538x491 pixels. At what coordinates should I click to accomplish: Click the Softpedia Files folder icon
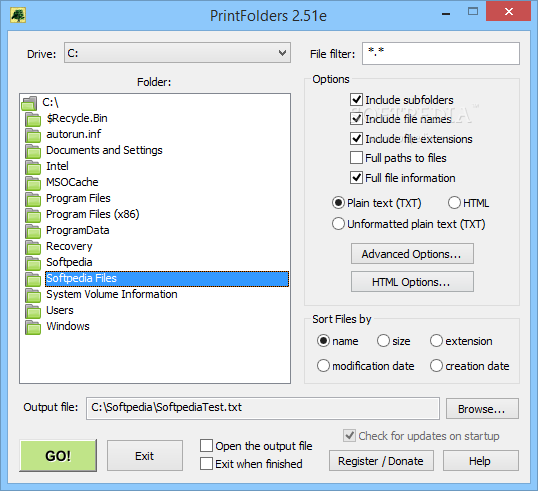pyautogui.click(x=33, y=279)
